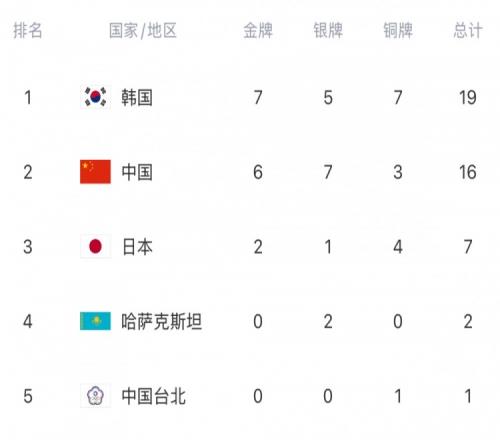The height and width of the screenshot is (440, 500).
Task: Click the South Korea flag icon
Action: [95, 97]
